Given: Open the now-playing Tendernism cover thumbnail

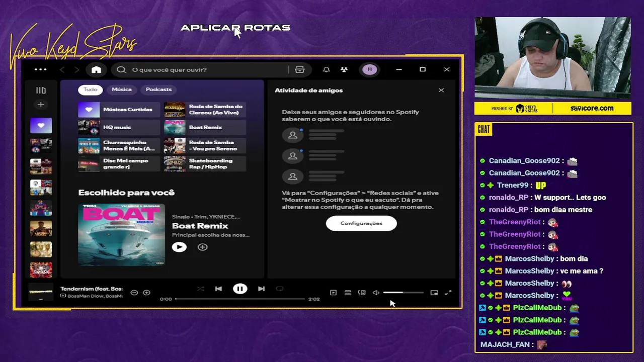Looking at the screenshot, I should (x=41, y=292).
